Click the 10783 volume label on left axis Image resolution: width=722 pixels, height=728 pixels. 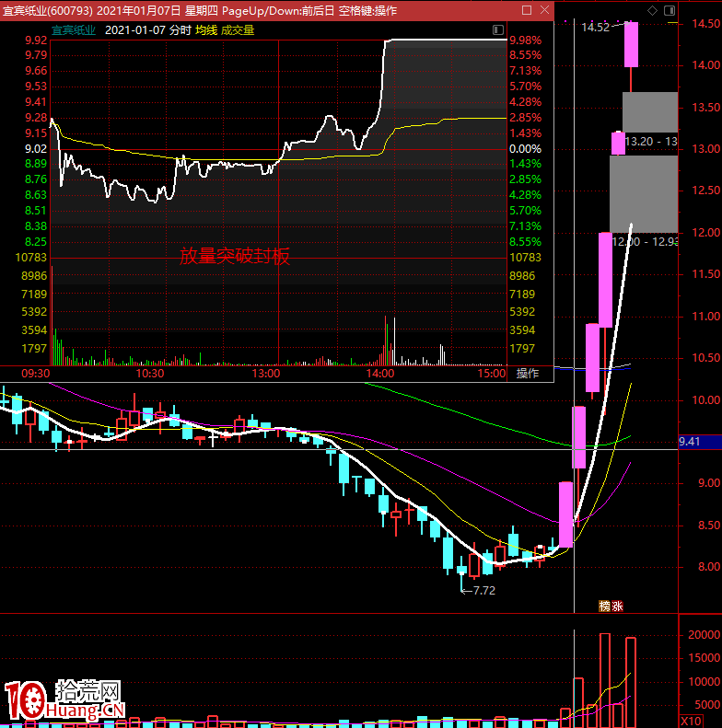[x=31, y=258]
